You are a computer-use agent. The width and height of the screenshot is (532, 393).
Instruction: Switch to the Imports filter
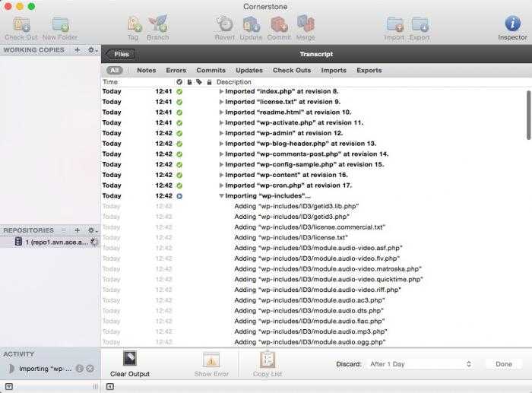[334, 70]
